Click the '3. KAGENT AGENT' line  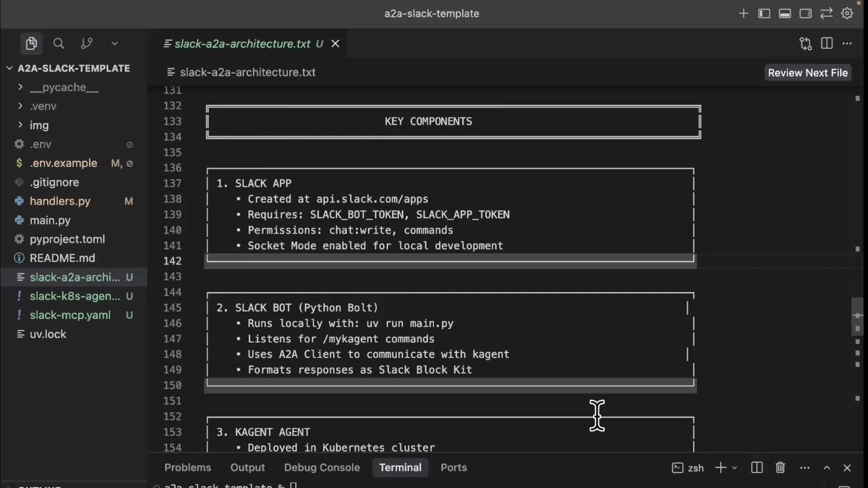tap(263, 432)
